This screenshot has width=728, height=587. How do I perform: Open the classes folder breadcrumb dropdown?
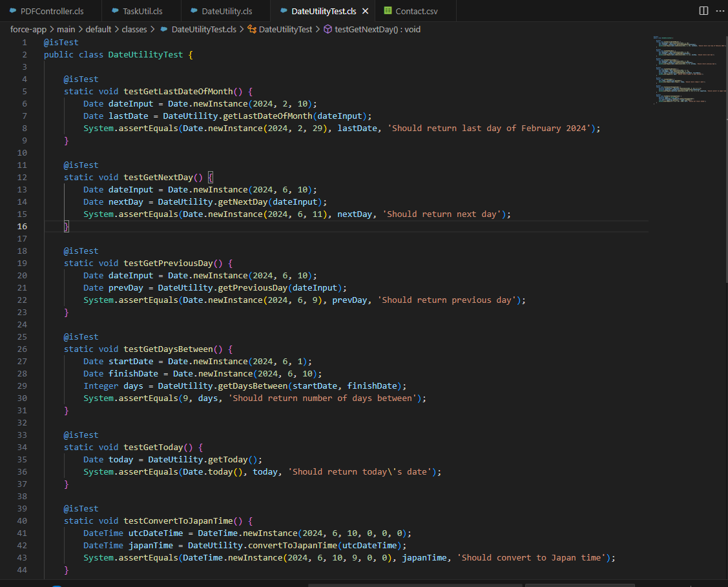click(134, 29)
